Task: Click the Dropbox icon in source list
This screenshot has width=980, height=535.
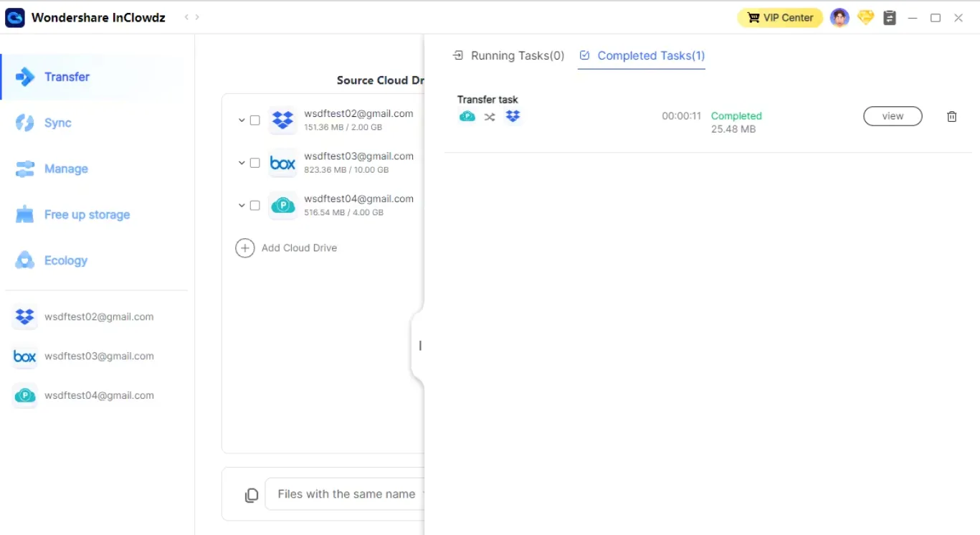Action: 282,120
